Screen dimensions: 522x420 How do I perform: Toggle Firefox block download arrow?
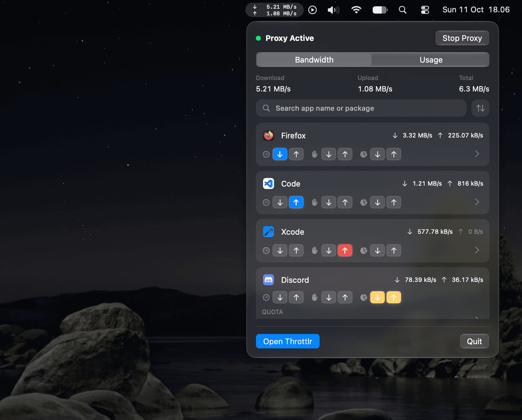[329, 154]
